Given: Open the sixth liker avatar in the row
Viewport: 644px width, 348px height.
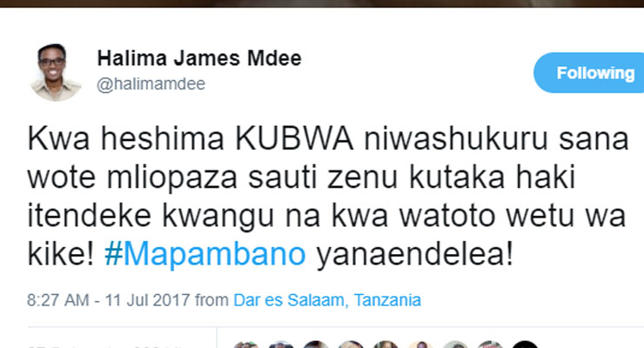Looking at the screenshot, I should [x=420, y=345].
